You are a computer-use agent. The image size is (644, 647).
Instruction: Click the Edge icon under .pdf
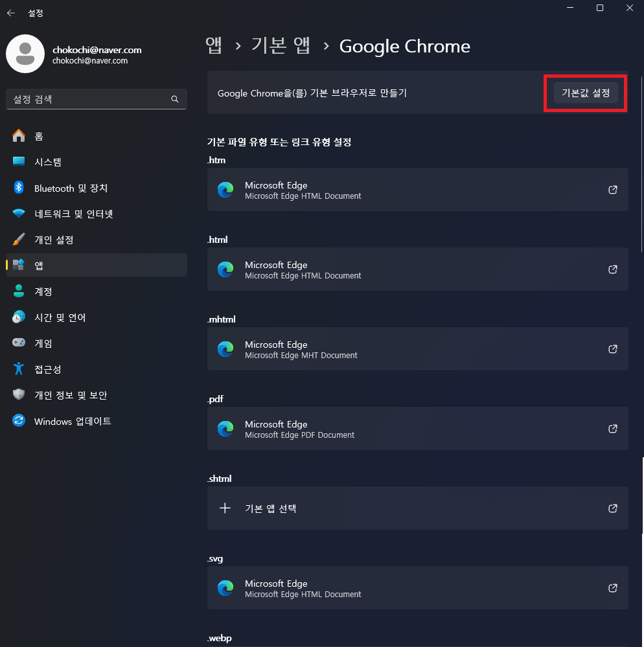[225, 429]
